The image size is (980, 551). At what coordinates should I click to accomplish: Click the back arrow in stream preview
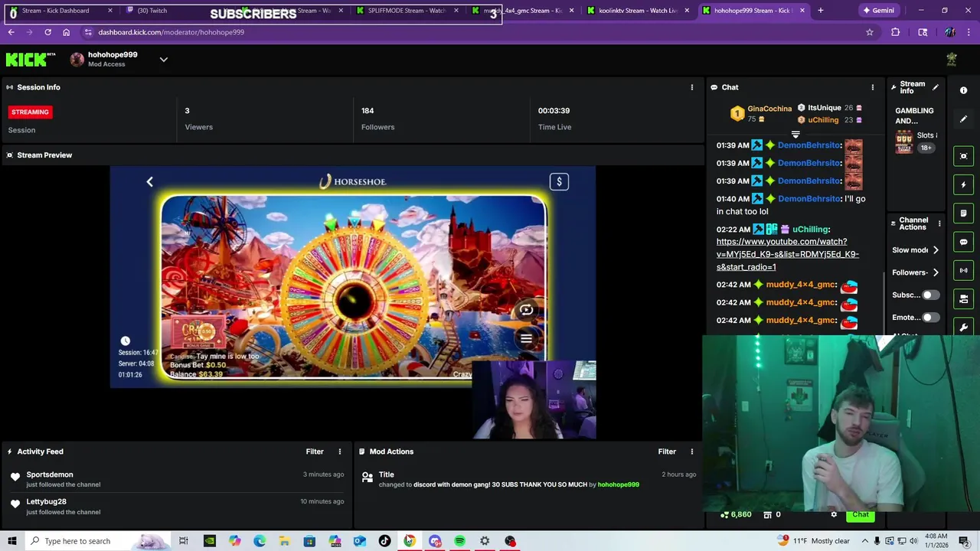[x=149, y=181]
